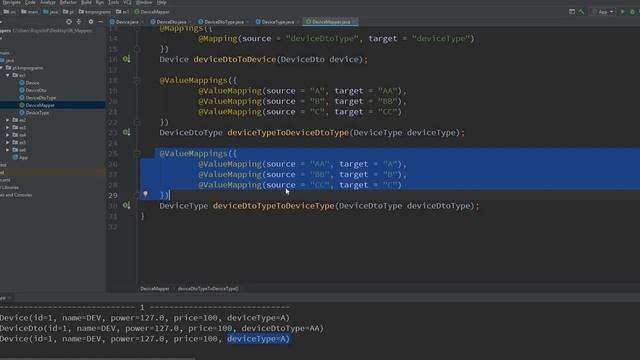Image resolution: width=640 pixels, height=360 pixels.
Task: Open the Window menu
Action: click(x=144, y=2)
